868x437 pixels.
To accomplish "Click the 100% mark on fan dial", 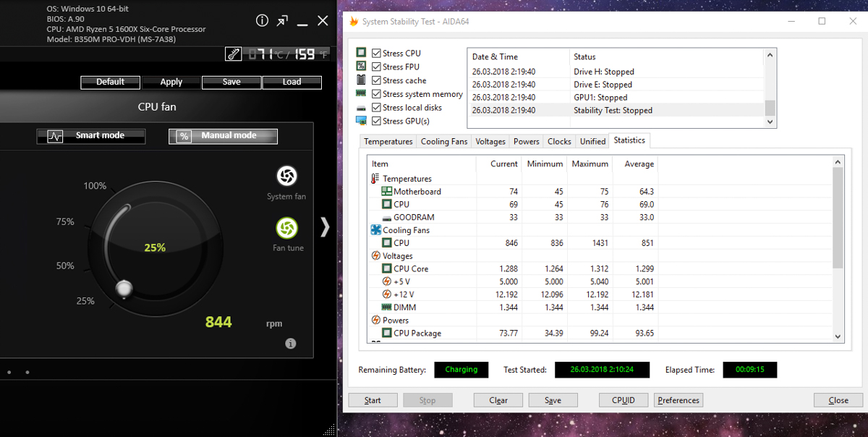I will [x=95, y=186].
